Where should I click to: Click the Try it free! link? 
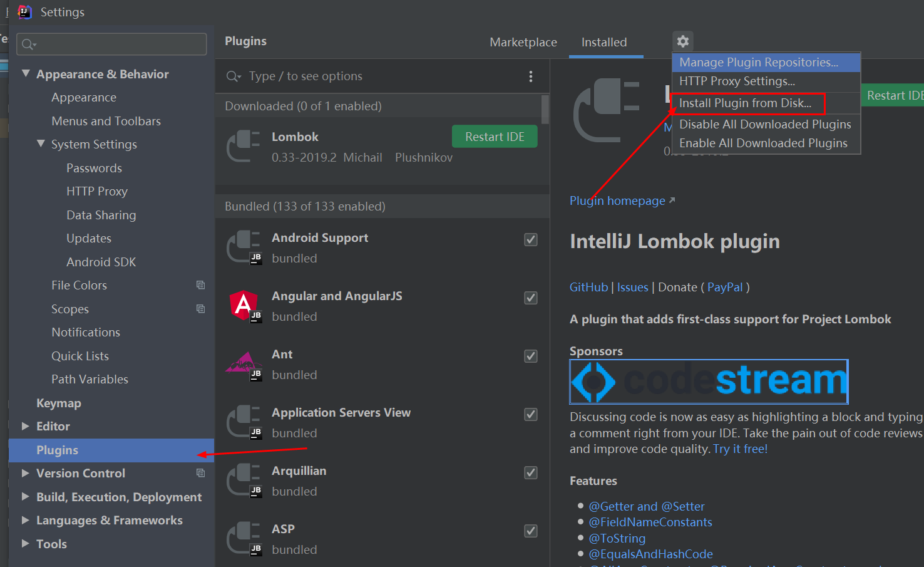pos(740,449)
